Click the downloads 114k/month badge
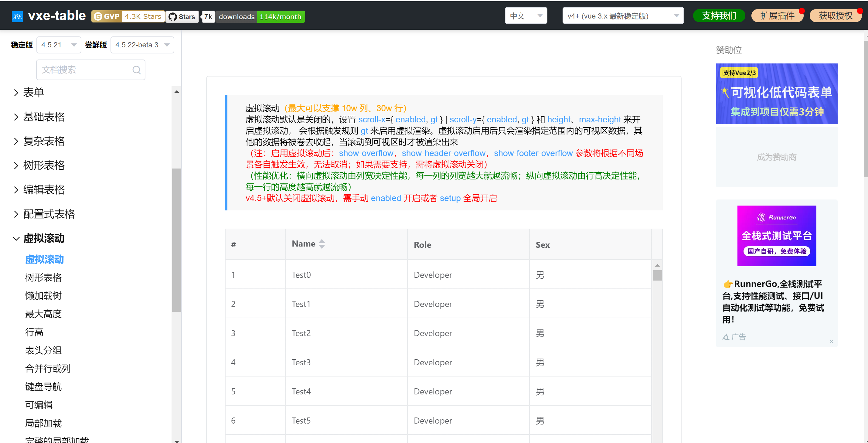This screenshot has height=443, width=868. point(260,16)
